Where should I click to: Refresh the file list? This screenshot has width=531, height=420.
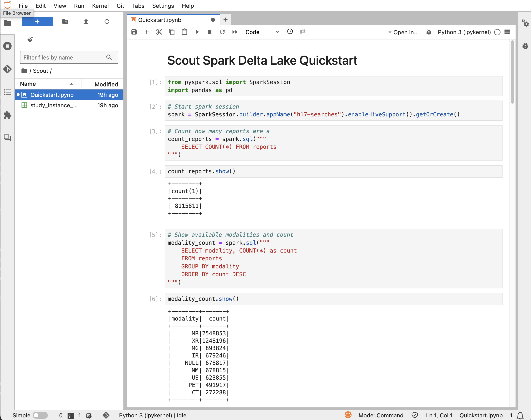click(x=107, y=22)
